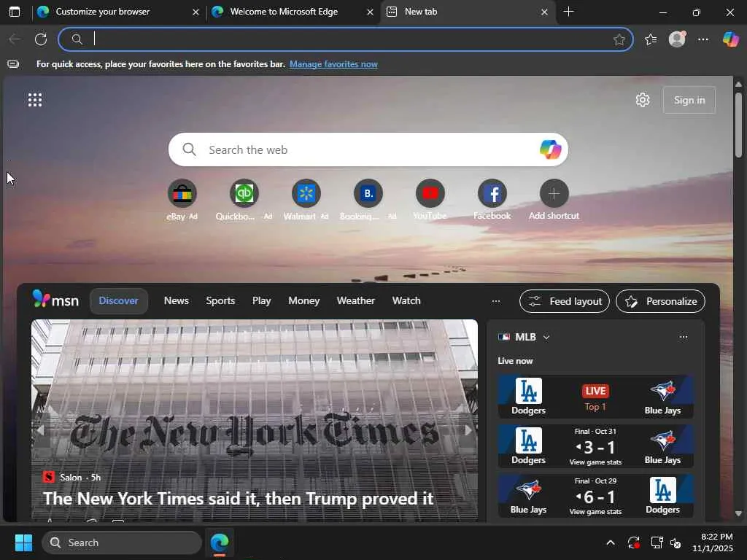The width and height of the screenshot is (747, 560).
Task: Click the muted volume tray icon
Action: (x=676, y=542)
